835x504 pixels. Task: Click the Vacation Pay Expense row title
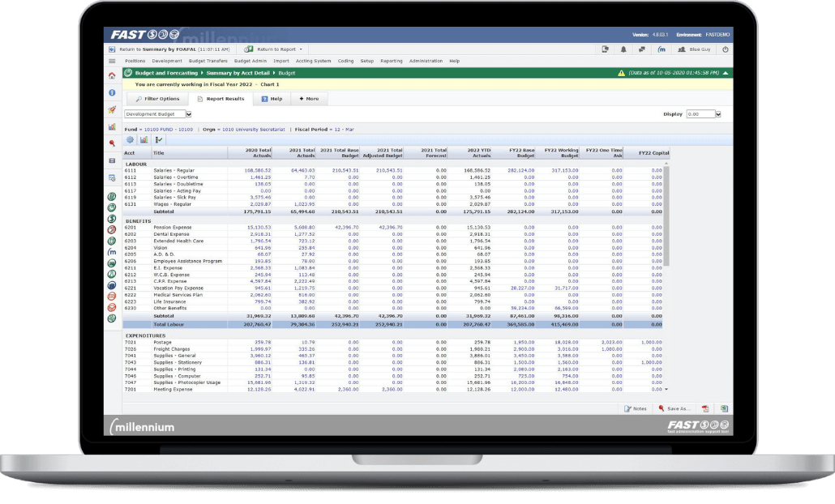(178, 288)
